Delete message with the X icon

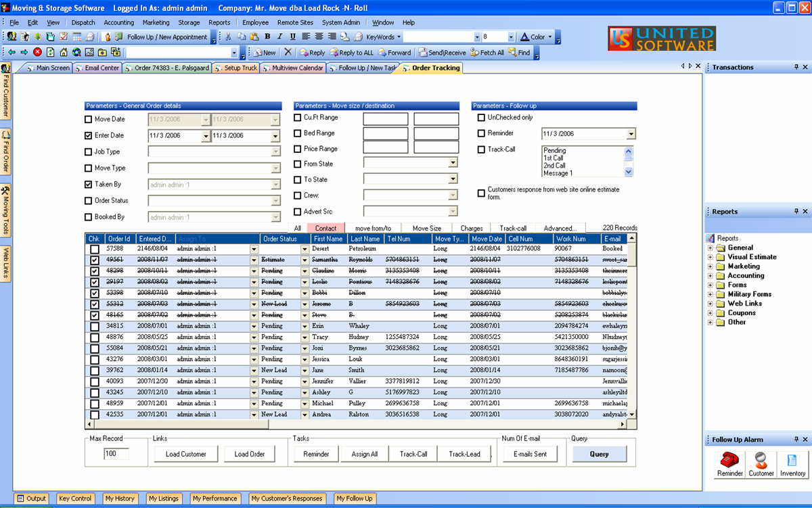pos(288,52)
